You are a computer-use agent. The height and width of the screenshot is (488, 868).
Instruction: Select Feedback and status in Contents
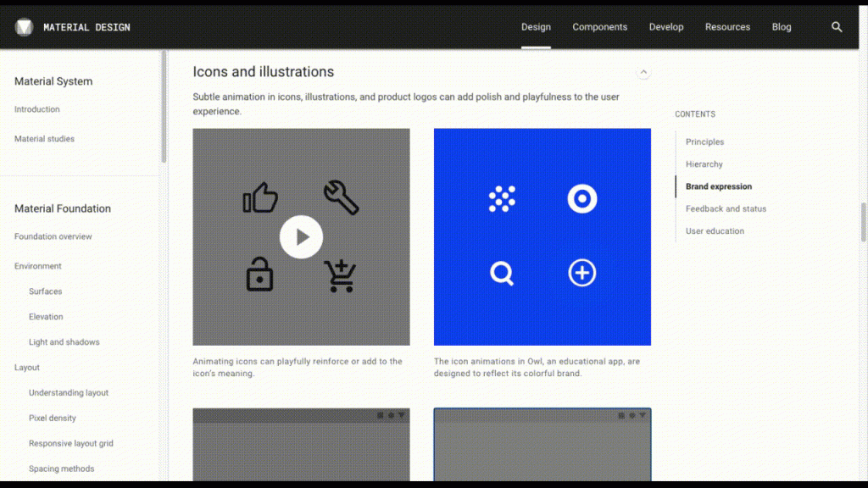click(x=726, y=208)
